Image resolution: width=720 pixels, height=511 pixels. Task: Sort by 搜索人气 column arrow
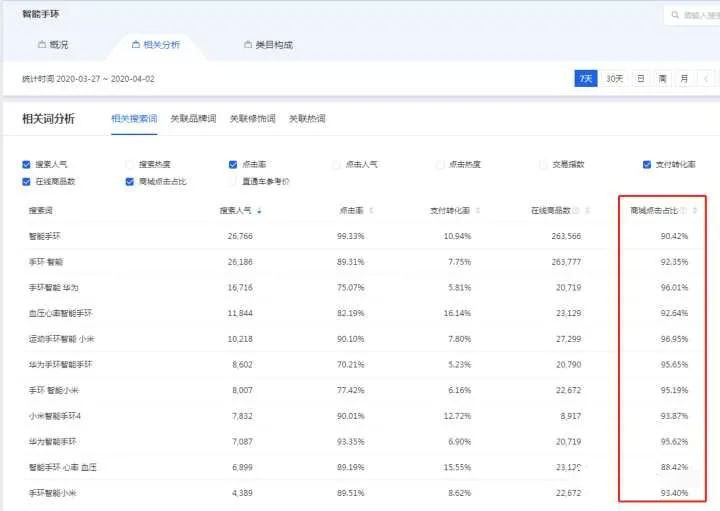click(x=259, y=211)
